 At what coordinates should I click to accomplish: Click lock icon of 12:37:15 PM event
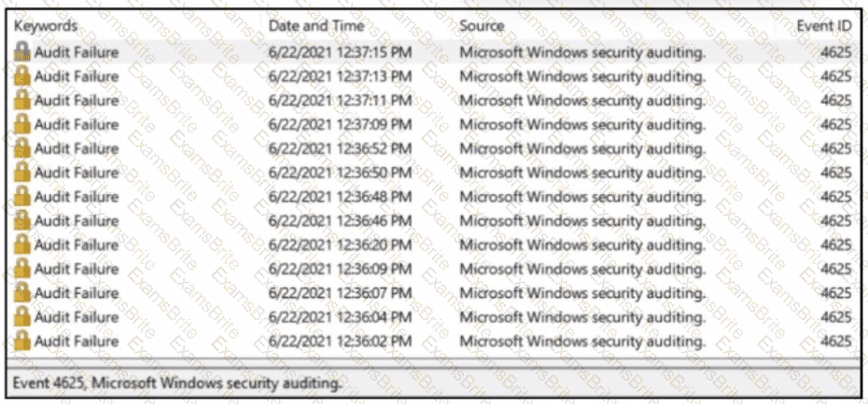pos(22,52)
